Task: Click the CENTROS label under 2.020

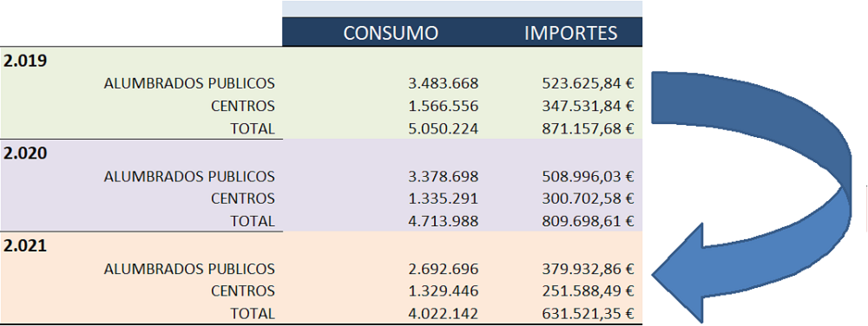Action: pyautogui.click(x=242, y=198)
